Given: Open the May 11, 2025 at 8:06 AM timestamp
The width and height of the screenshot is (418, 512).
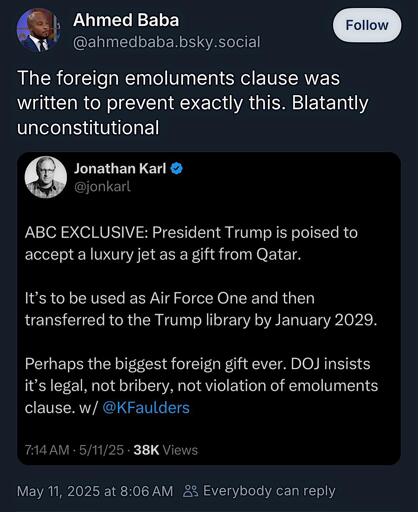Looking at the screenshot, I should tap(95, 491).
